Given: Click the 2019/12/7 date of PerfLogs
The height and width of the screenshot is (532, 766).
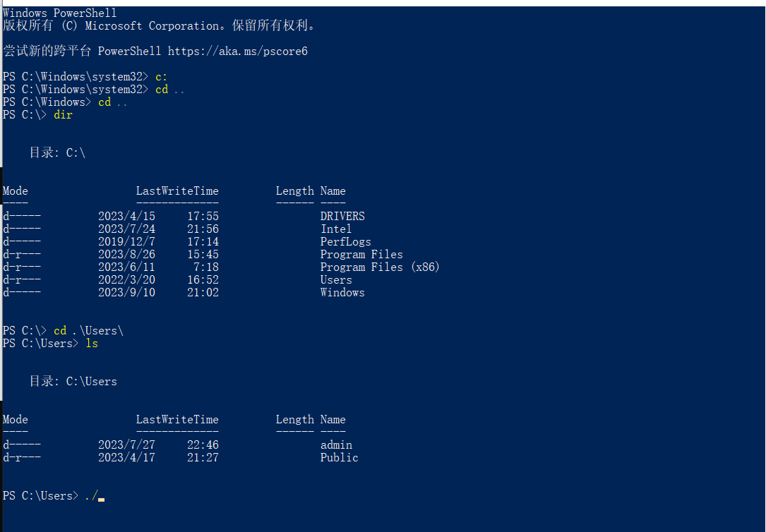Looking at the screenshot, I should (127, 242).
